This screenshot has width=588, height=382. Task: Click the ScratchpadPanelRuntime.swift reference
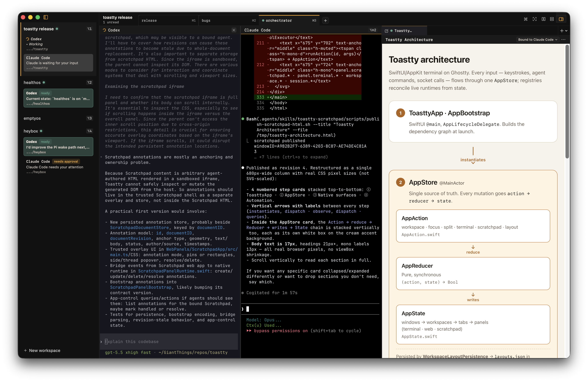(x=174, y=271)
